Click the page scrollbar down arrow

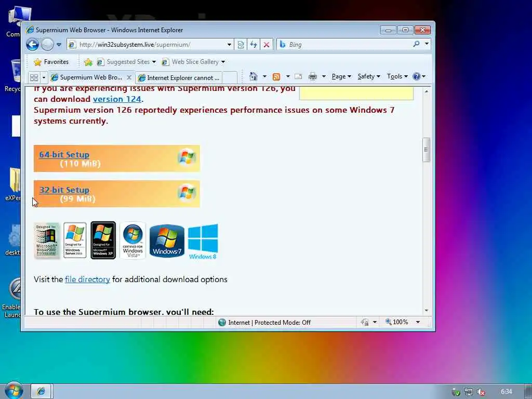coord(427,311)
